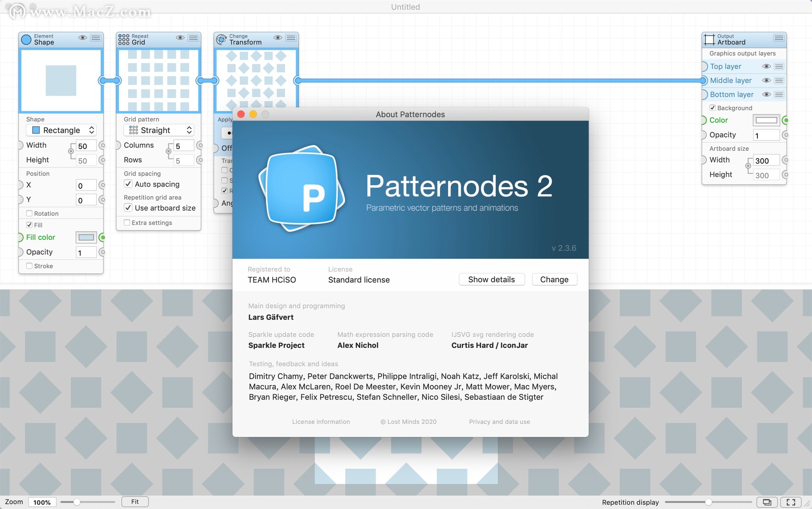Open the Rectangle shape dropdown
812x509 pixels.
click(61, 130)
